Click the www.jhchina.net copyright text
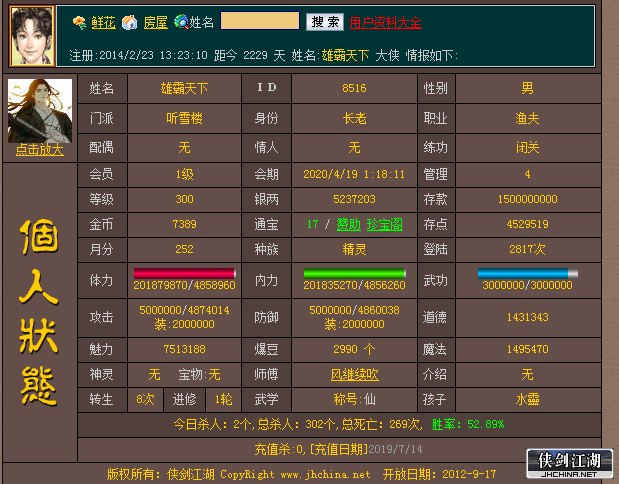 tap(325, 474)
